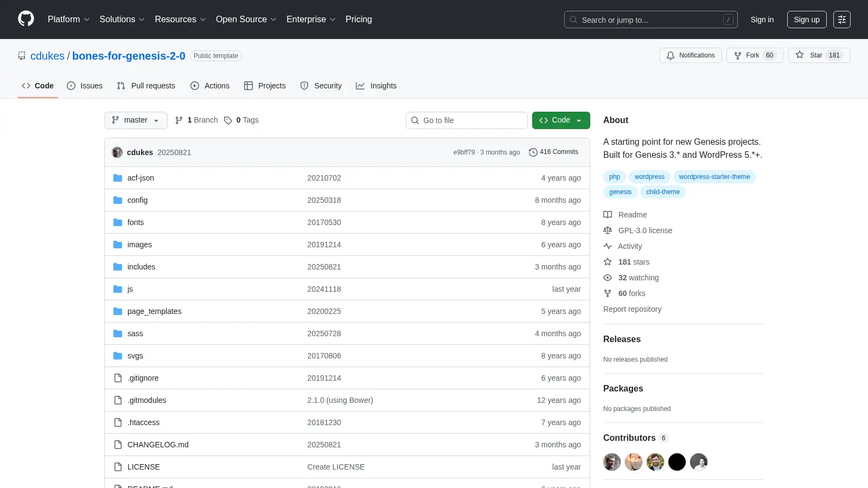Screen dimensions: 868x488
Task: Click the LICENSE file icon
Action: pos(118,467)
